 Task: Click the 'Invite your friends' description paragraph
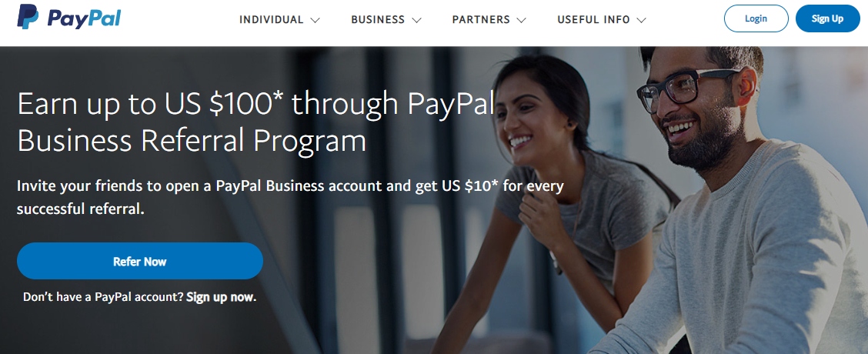point(290,197)
